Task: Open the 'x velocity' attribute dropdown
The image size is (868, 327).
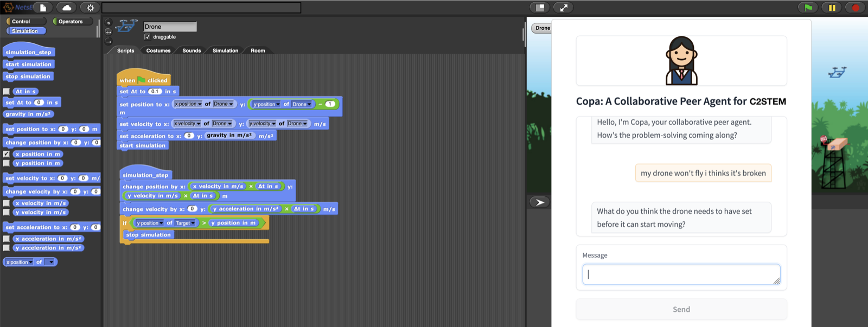Action: point(187,124)
